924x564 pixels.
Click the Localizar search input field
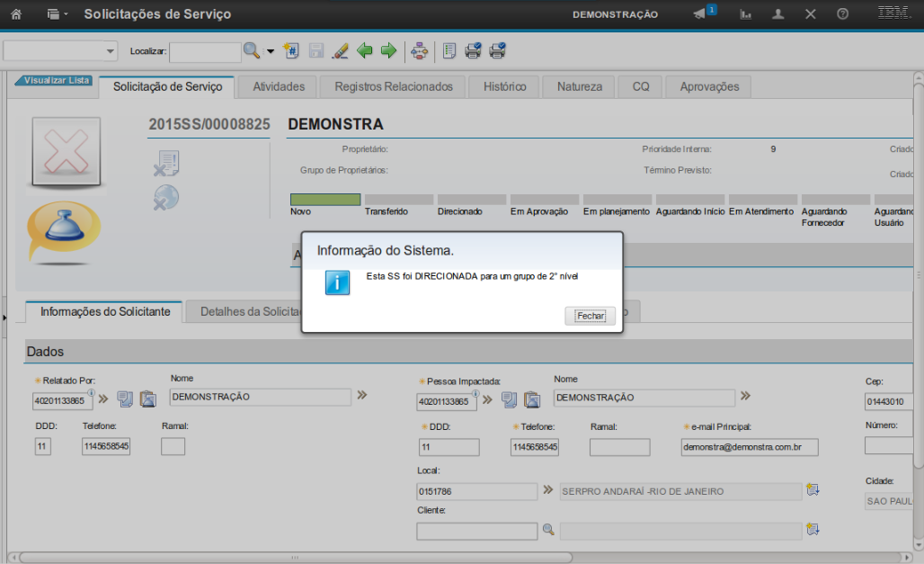click(x=204, y=52)
